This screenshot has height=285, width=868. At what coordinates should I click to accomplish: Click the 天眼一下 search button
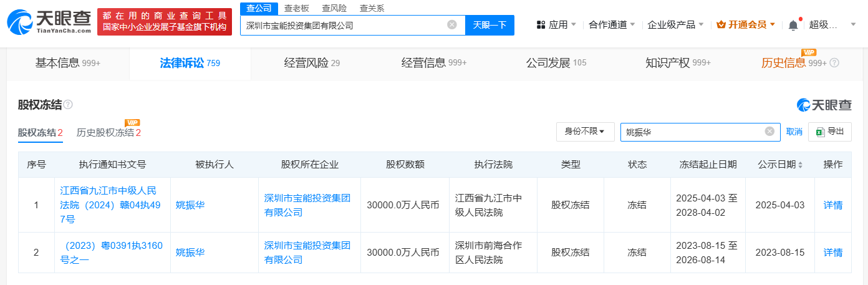coord(489,25)
